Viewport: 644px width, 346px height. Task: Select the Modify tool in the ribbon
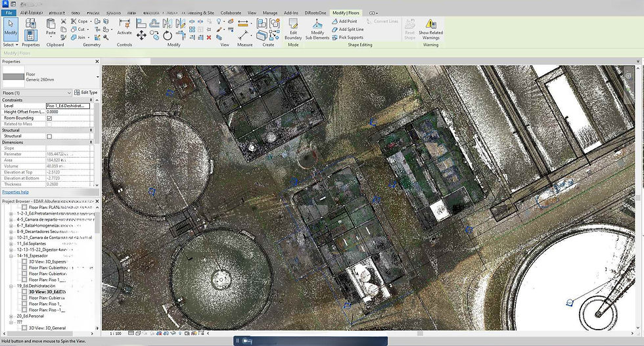point(11,28)
